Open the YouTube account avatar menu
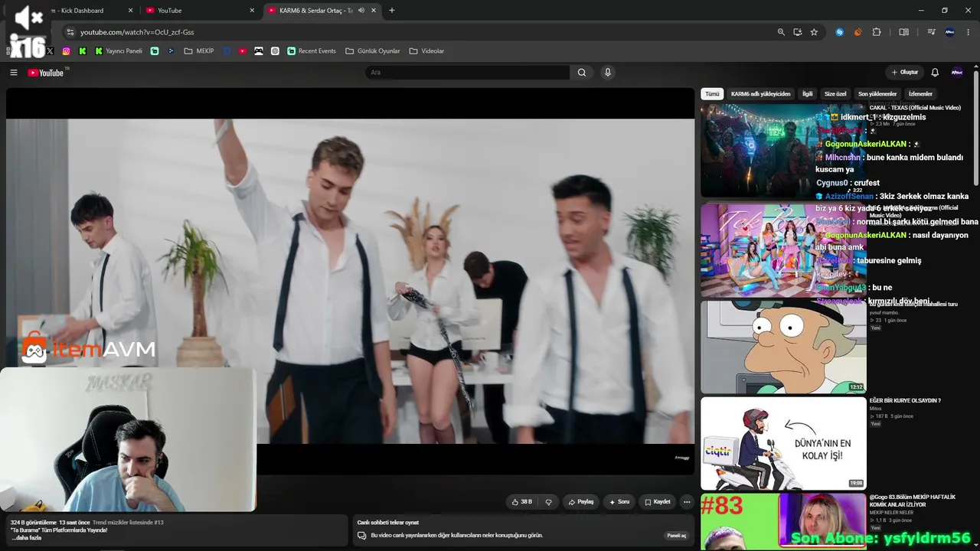The height and width of the screenshot is (551, 980). pos(957,73)
